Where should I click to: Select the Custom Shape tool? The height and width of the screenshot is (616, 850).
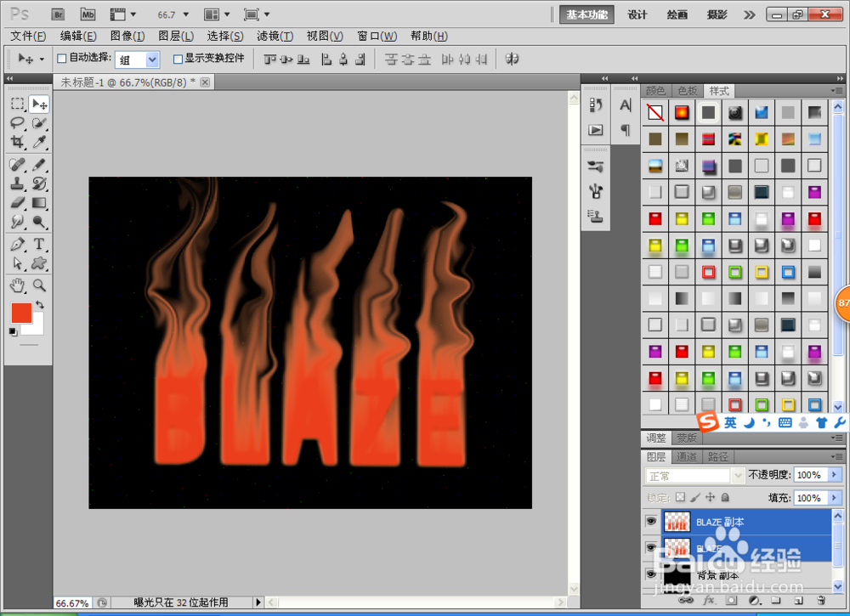pos(39,263)
